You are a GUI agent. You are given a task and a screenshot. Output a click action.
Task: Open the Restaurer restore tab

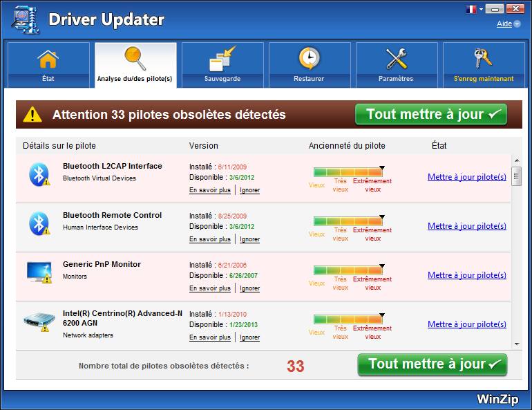(x=309, y=65)
